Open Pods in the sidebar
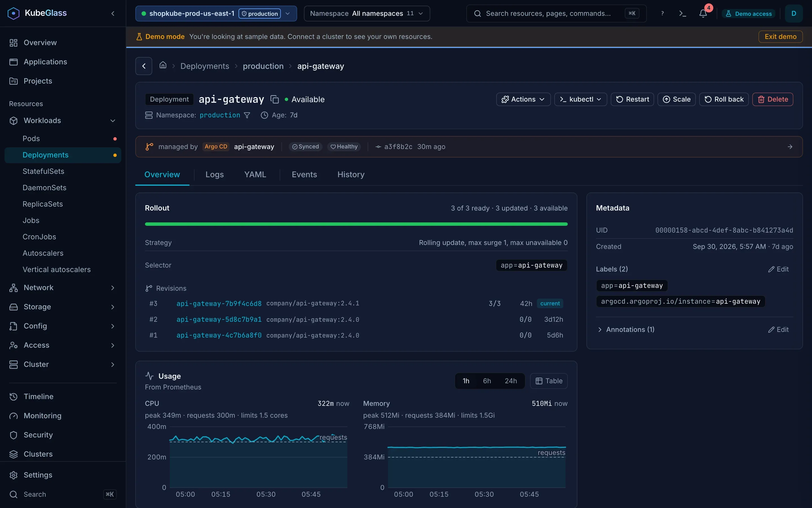 click(x=63, y=138)
